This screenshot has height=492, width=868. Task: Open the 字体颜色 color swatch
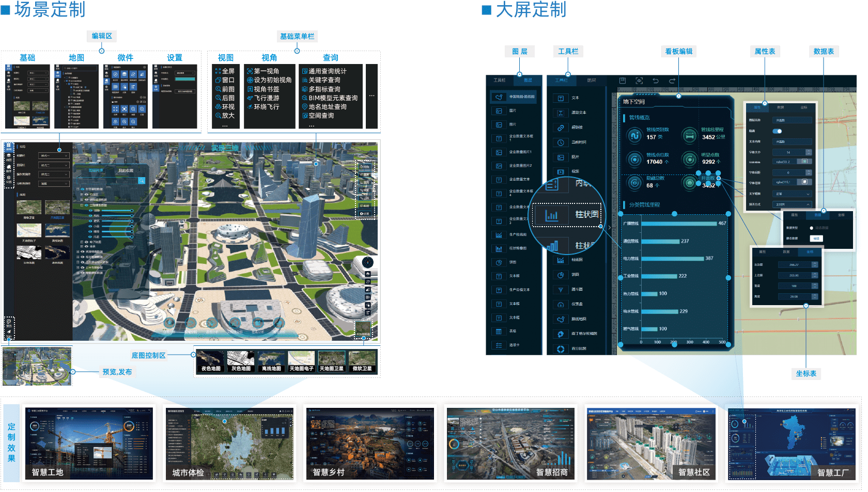click(x=804, y=162)
